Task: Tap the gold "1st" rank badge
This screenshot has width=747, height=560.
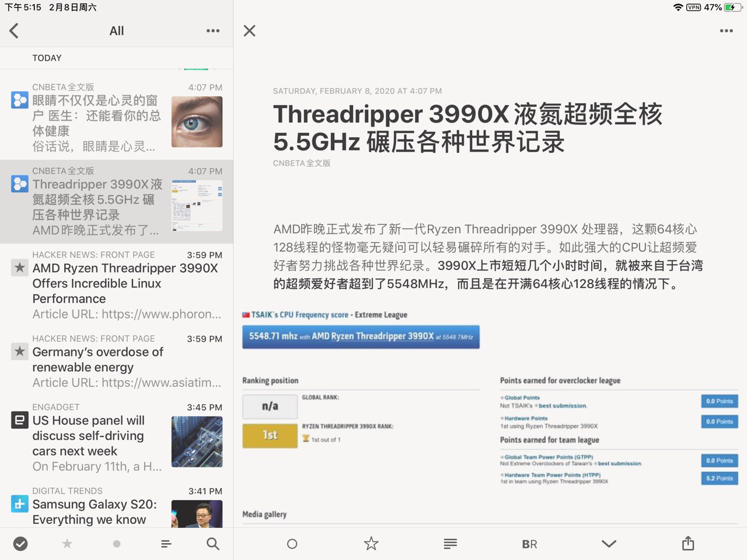Action: [x=270, y=436]
